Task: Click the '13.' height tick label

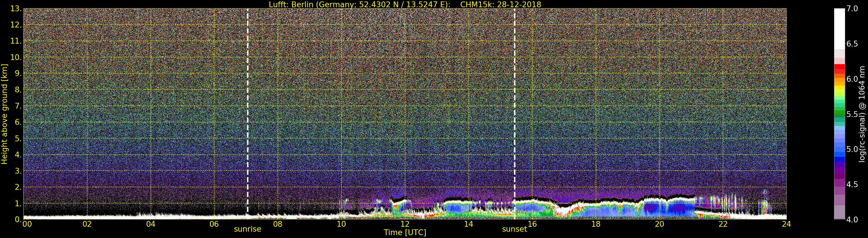Action: [16, 9]
